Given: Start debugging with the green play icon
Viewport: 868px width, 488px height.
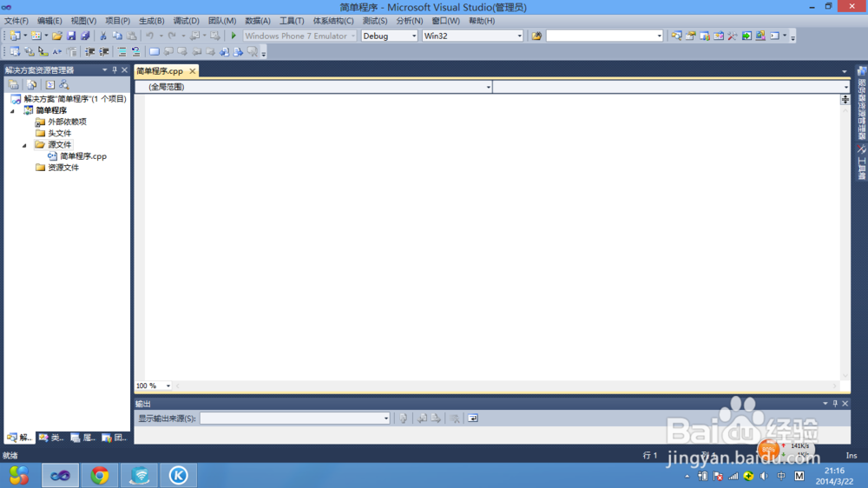Looking at the screenshot, I should (233, 36).
